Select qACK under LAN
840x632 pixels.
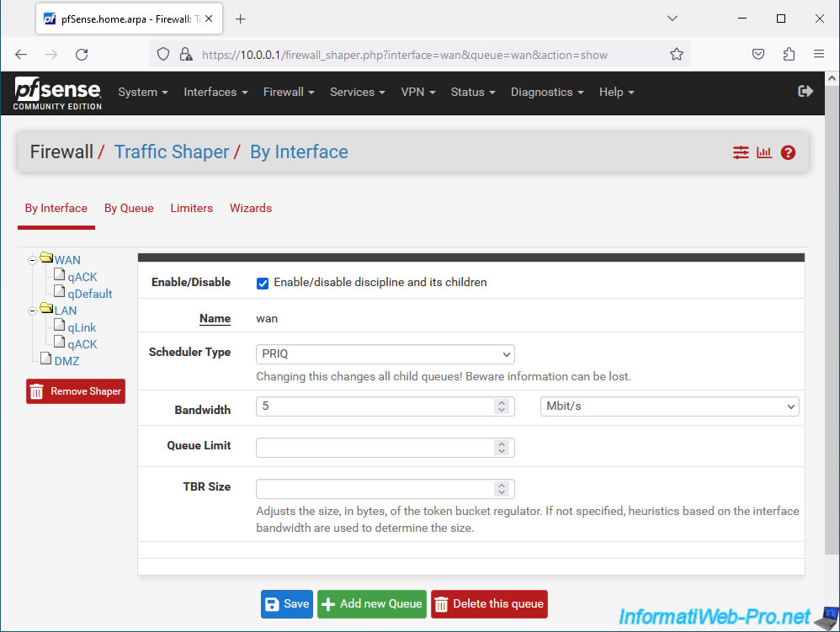tap(82, 344)
